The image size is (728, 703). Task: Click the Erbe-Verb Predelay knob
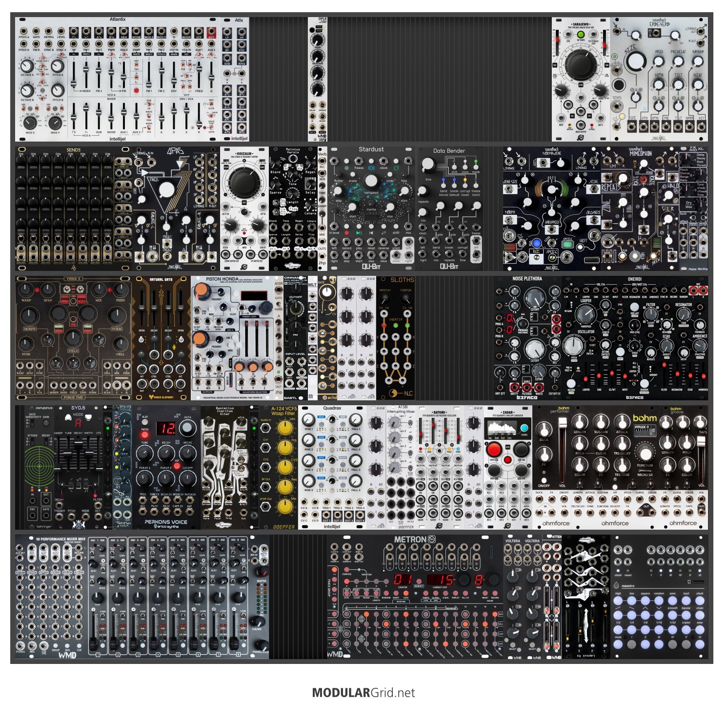(x=678, y=62)
